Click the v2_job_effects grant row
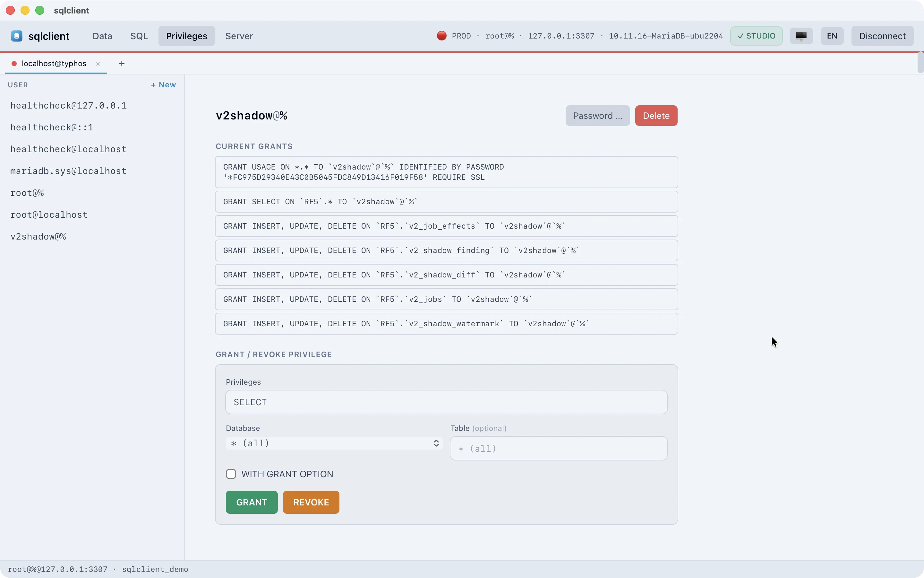This screenshot has width=924, height=578. (446, 226)
